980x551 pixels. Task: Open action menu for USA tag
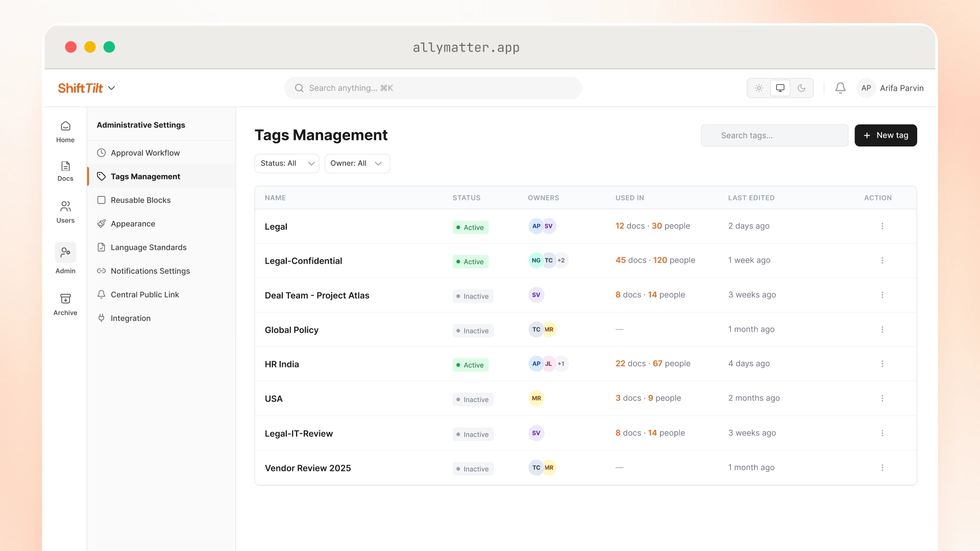click(x=882, y=398)
